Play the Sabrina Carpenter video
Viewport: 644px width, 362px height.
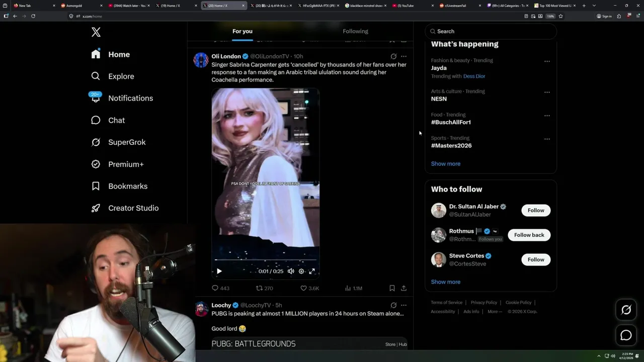tap(219, 271)
